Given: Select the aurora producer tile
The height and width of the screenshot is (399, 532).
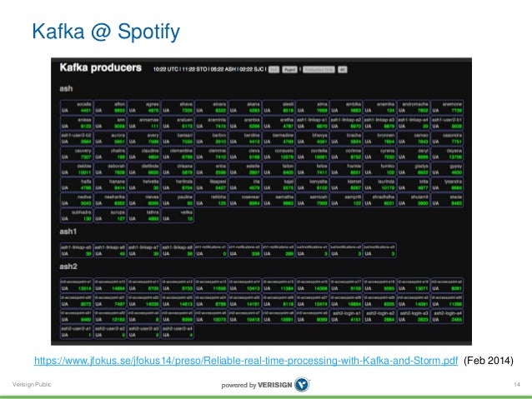Looking at the screenshot, I should coord(110,138).
